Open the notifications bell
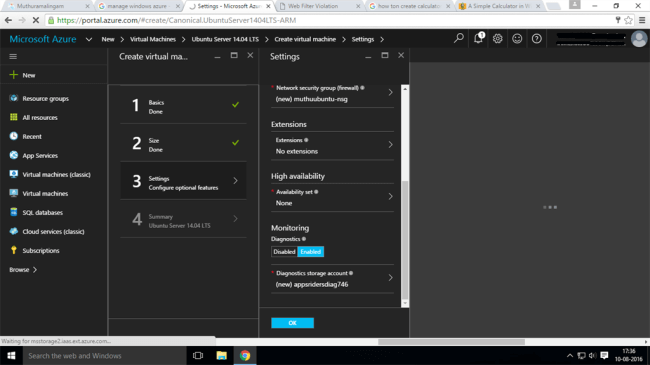The width and height of the screenshot is (650, 365). click(x=478, y=38)
